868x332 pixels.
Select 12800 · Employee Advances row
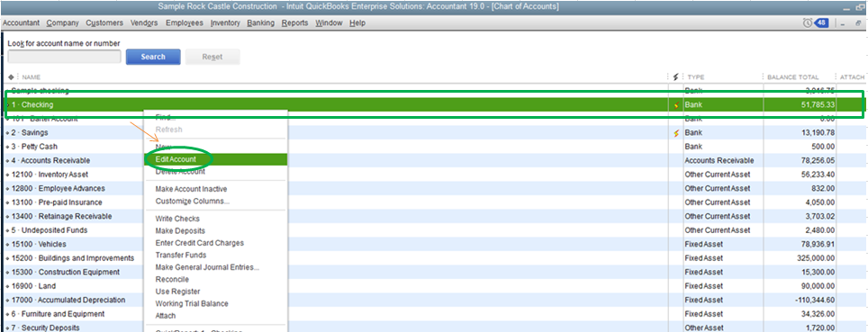tap(434, 188)
